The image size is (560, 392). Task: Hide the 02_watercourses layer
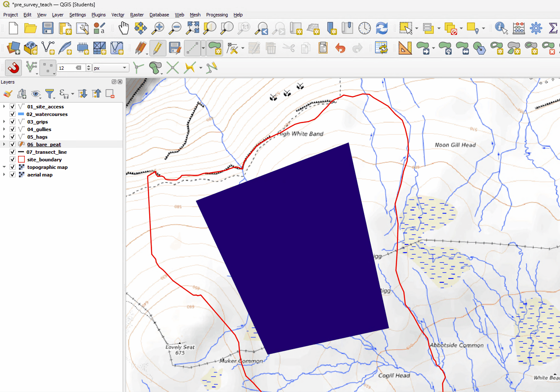(13, 114)
